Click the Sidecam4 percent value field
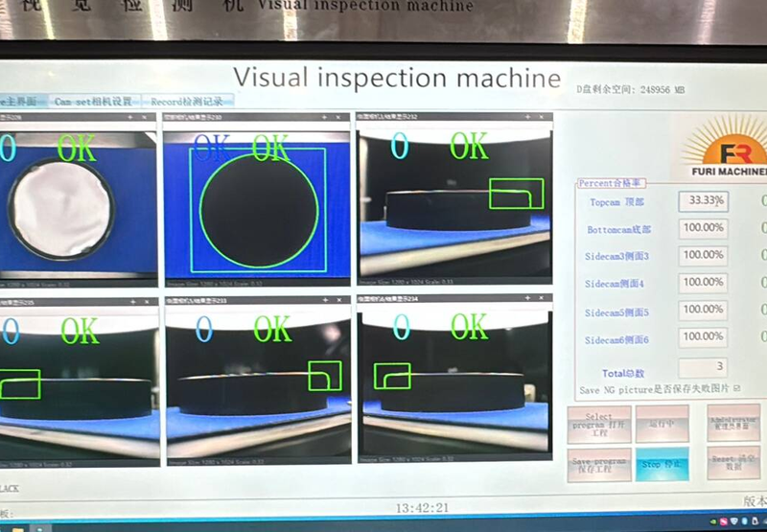767x532 pixels. pyautogui.click(x=703, y=283)
